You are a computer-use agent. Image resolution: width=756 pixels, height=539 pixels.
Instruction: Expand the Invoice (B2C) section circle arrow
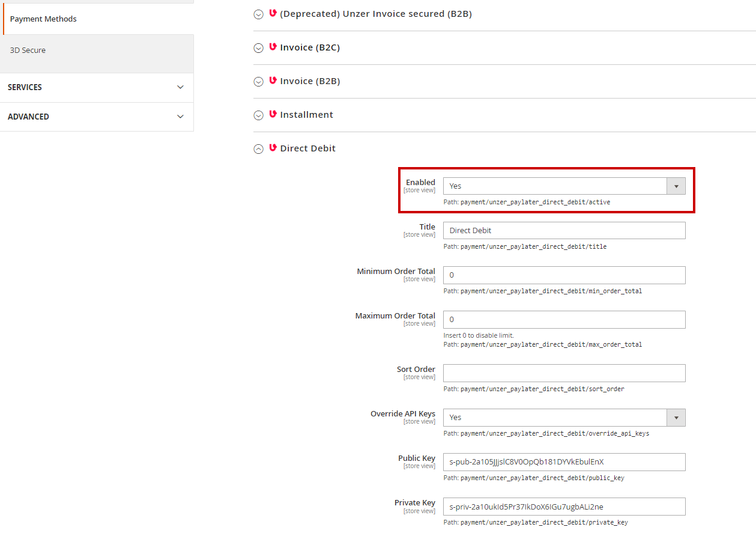258,48
